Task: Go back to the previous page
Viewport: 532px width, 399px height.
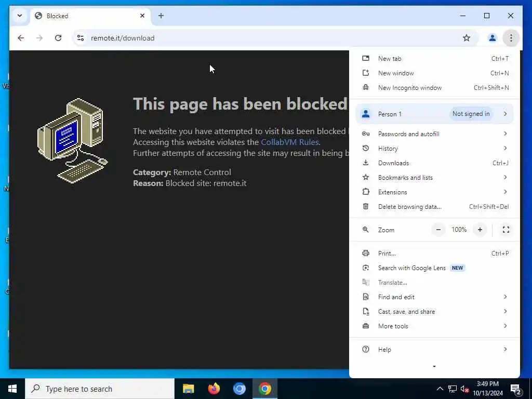Action: click(21, 38)
